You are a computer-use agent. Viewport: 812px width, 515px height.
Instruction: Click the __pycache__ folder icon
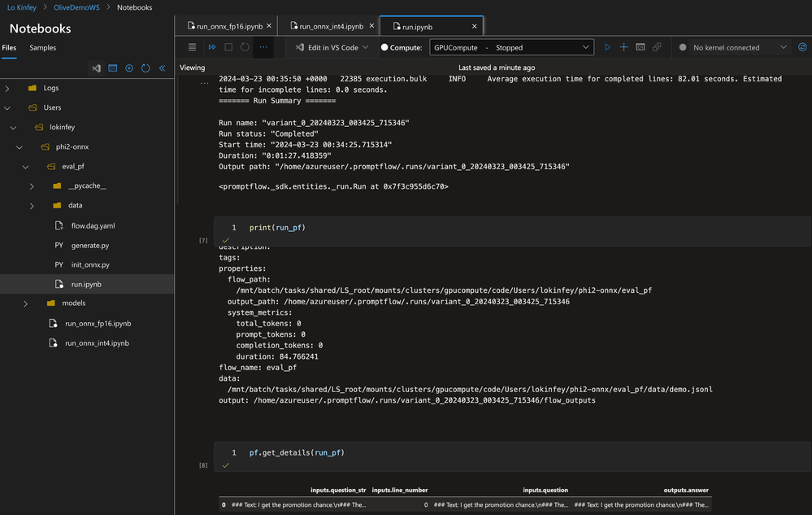[57, 185]
